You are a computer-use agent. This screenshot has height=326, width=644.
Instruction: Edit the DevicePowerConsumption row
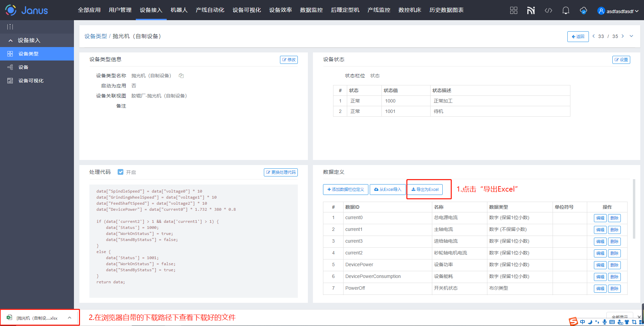click(x=600, y=277)
